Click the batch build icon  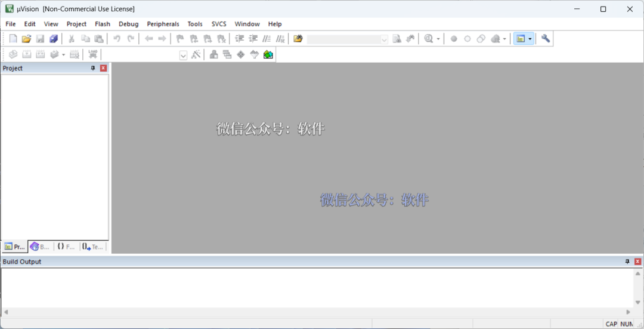(54, 54)
